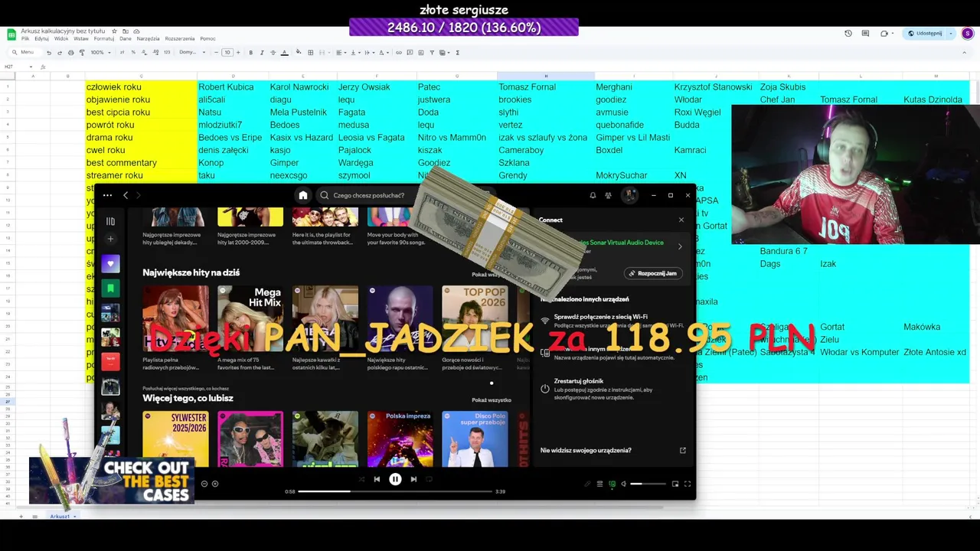This screenshot has height=551, width=980.
Task: Open Edytuj menu in Google Sheets
Action: click(41, 38)
